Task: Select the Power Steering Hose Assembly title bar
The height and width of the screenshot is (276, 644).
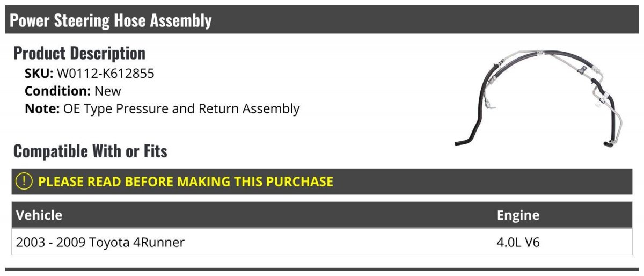Action: pyautogui.click(x=322, y=20)
